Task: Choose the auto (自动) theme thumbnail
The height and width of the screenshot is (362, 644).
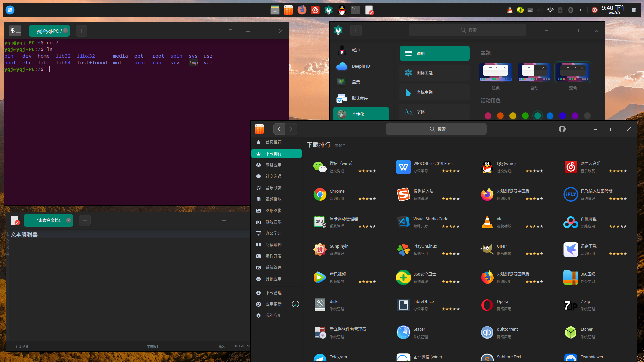Action: click(x=534, y=72)
